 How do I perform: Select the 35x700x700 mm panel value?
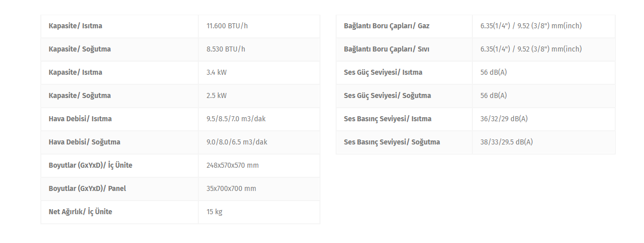[231, 188]
